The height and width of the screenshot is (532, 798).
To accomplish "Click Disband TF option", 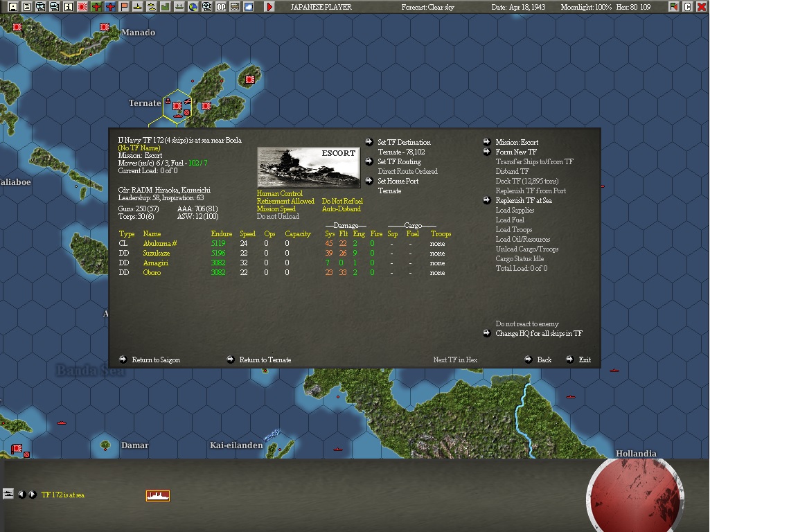I will point(512,171).
